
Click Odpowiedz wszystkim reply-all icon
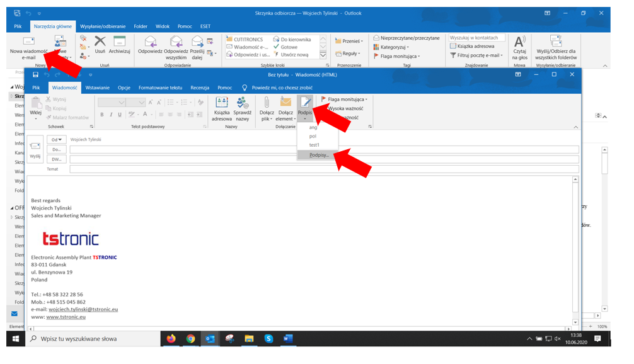point(176,45)
